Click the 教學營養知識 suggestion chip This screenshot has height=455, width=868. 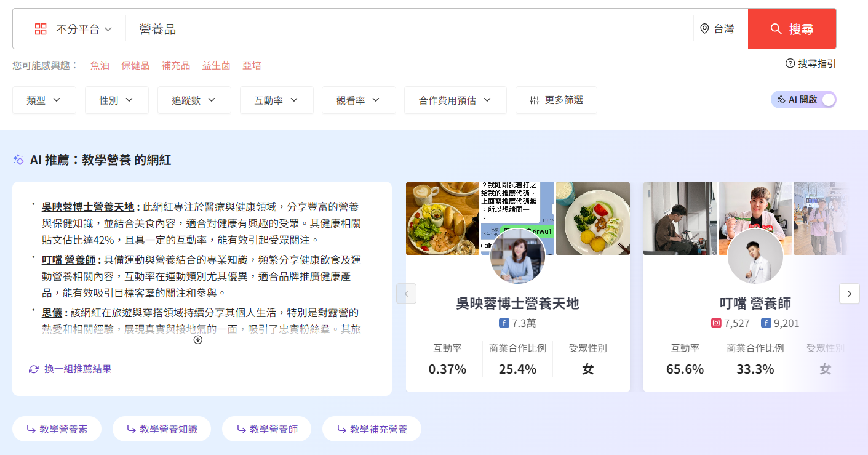pyautogui.click(x=162, y=429)
